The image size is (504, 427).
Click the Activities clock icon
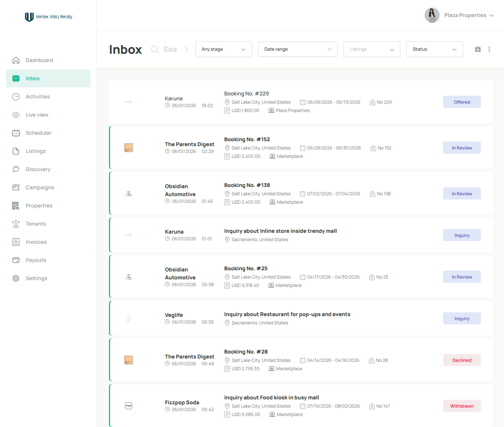tap(16, 97)
